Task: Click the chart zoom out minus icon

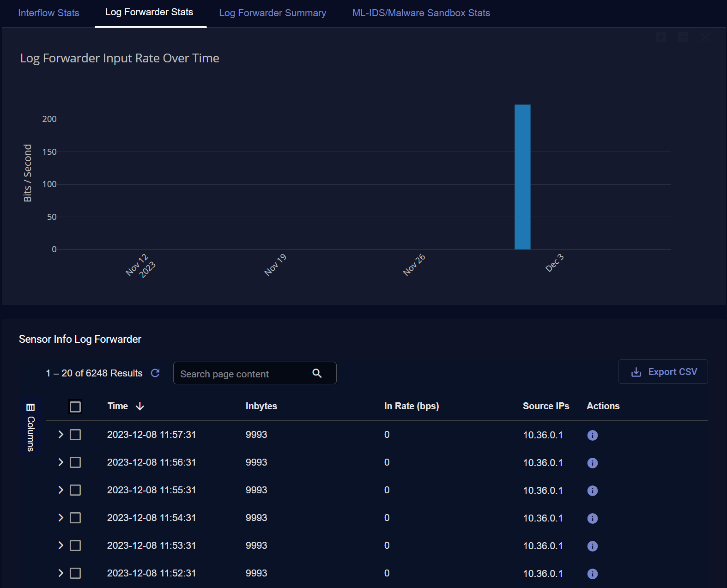Action: 683,37
